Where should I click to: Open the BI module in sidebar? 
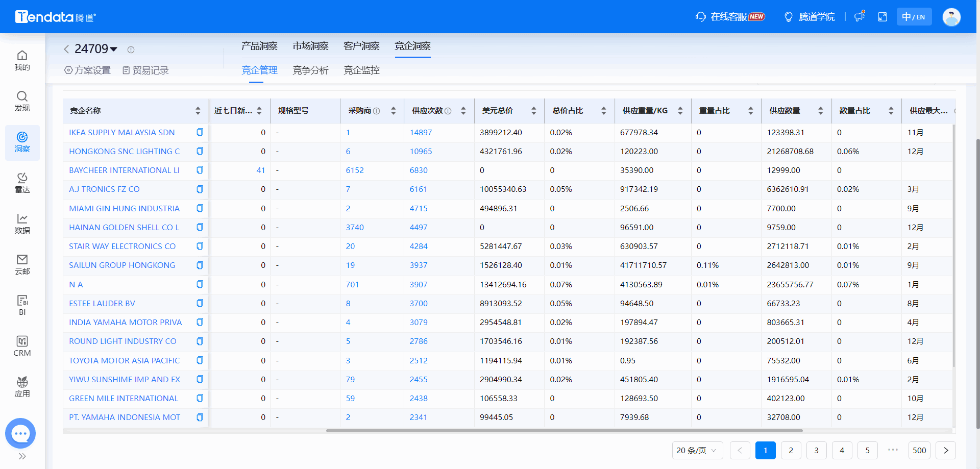[22, 305]
